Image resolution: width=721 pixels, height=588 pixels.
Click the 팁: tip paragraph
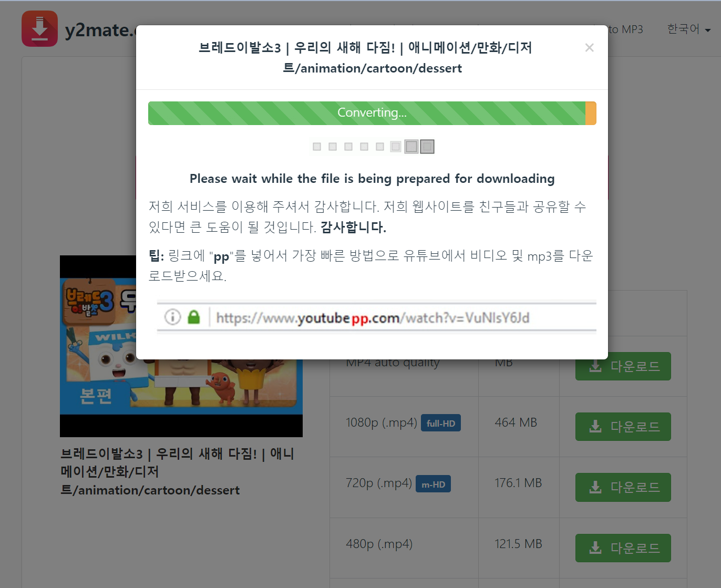tap(371, 266)
